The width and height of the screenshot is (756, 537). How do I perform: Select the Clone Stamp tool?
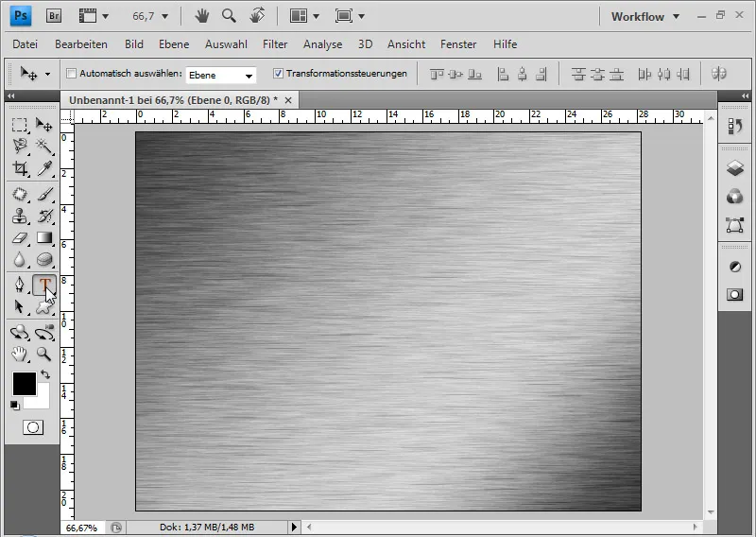pos(19,217)
